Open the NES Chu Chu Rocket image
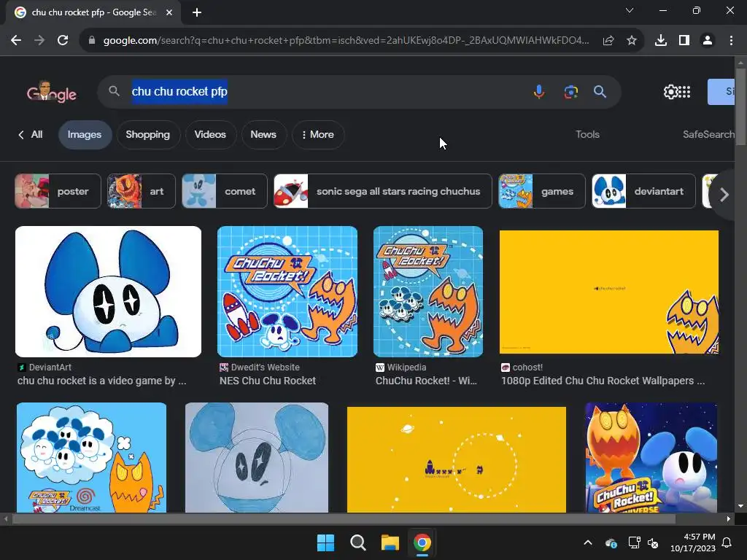The image size is (747, 560). point(287,292)
